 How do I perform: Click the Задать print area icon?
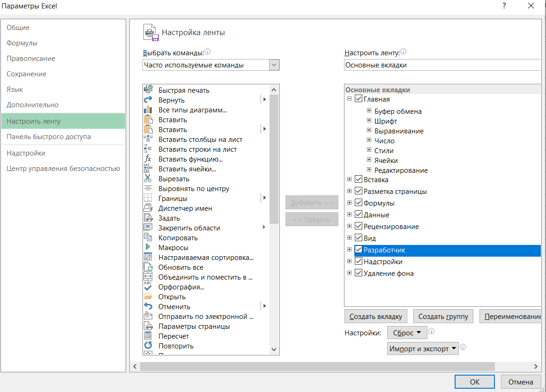tap(149, 218)
